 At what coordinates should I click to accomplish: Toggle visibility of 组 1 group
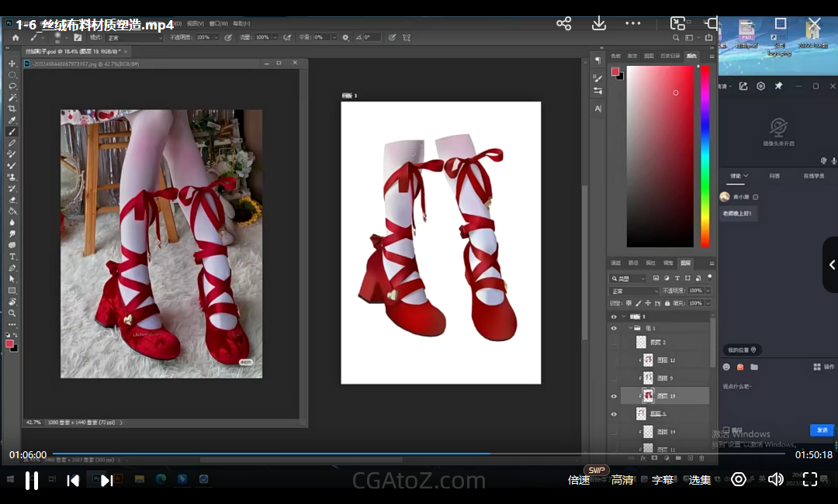click(614, 329)
